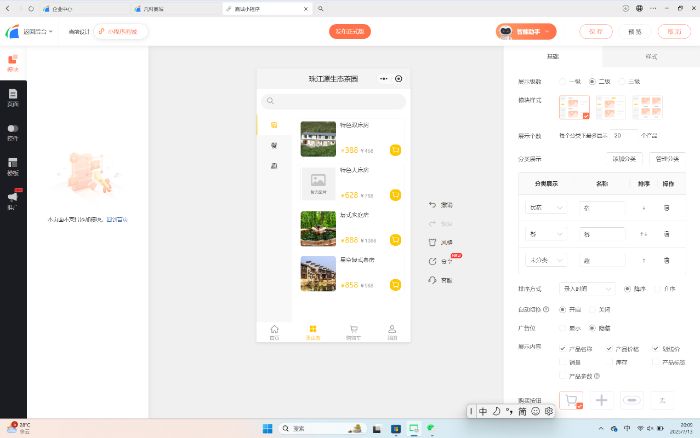Open the first category row dropdown
The image size is (700, 438).
coord(546,207)
